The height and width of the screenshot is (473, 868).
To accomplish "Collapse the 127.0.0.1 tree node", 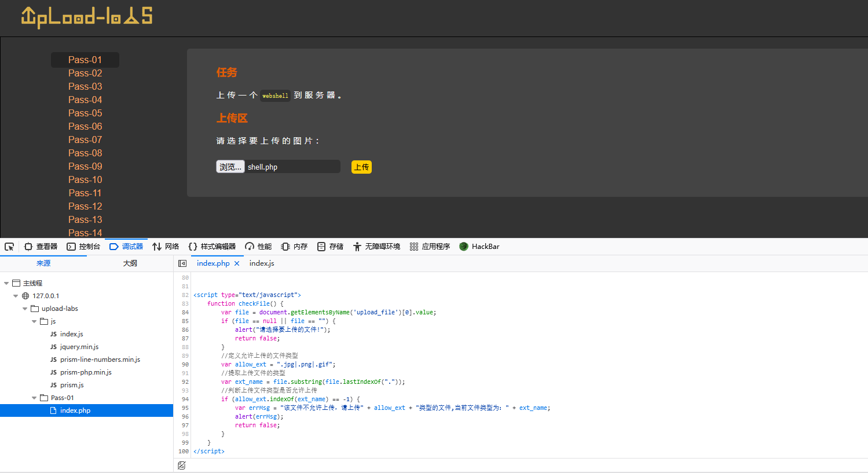I will 16,296.
